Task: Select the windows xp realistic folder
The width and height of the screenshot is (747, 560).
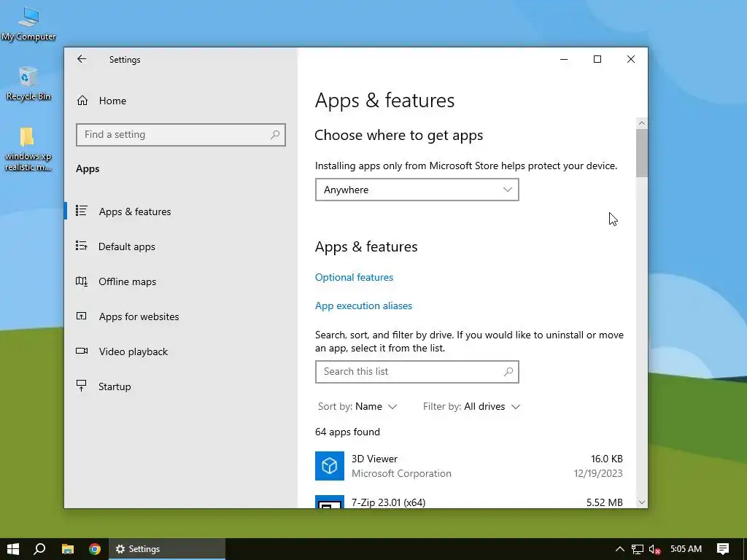Action: coord(28,149)
